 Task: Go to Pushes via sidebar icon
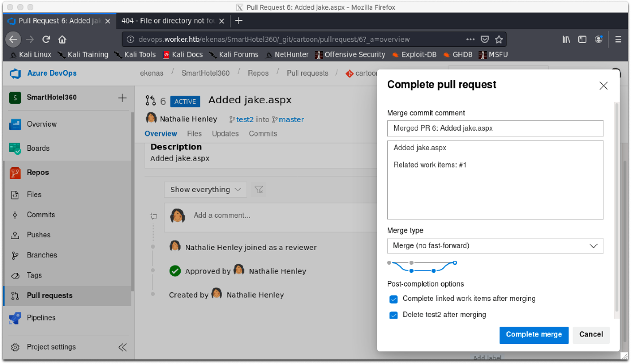pyautogui.click(x=15, y=235)
